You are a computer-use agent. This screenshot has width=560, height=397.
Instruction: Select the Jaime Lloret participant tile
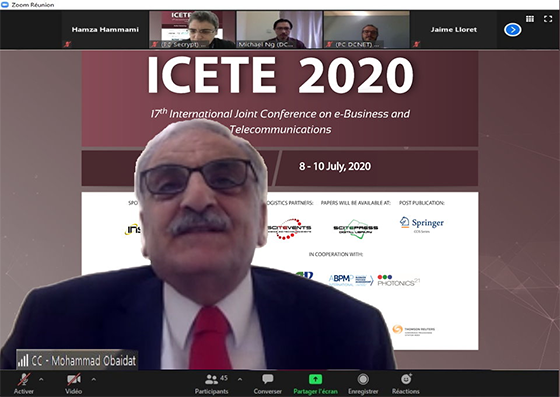(x=454, y=30)
